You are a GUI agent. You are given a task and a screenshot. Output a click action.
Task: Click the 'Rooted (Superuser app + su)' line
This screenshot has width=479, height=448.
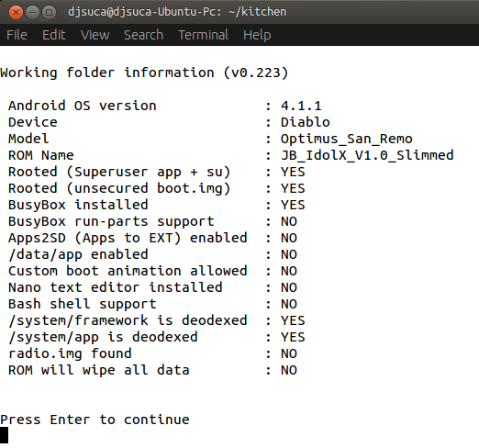(x=157, y=172)
